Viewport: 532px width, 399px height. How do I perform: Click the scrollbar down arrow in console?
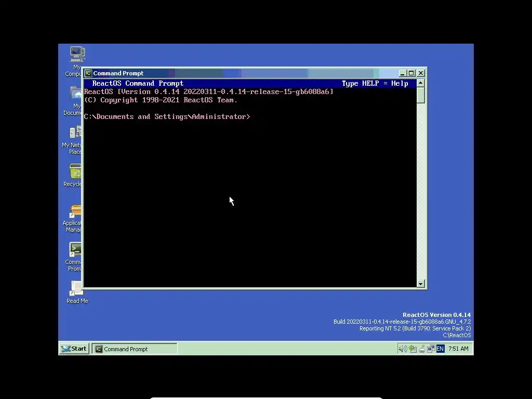(x=421, y=284)
